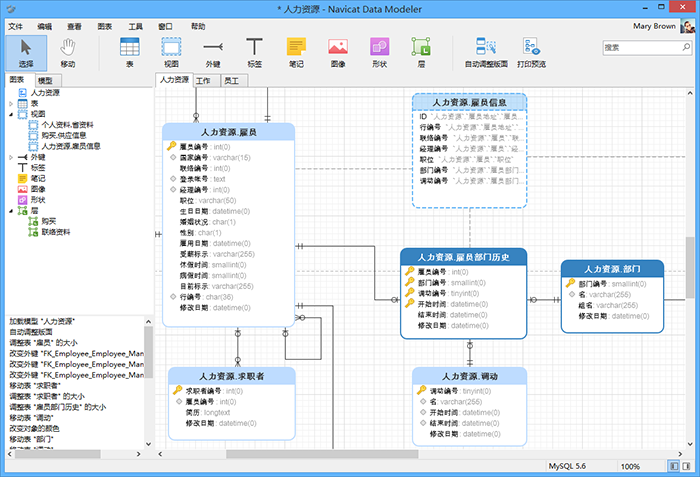The image size is (700, 477).
Task: Run 自动调整版面 auto layout
Action: [x=486, y=53]
